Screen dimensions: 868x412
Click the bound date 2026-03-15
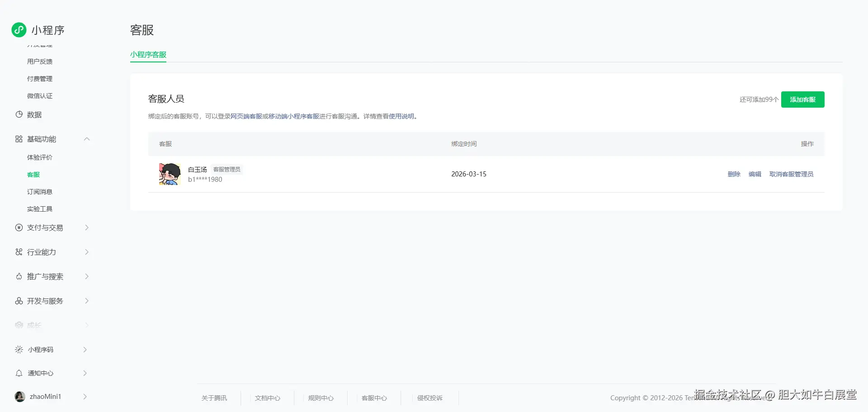tap(469, 174)
